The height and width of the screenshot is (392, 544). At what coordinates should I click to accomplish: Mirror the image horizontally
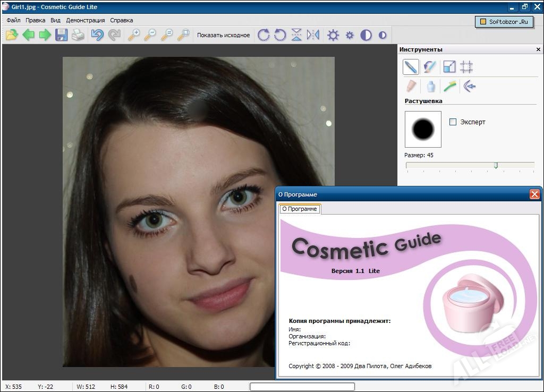click(x=313, y=35)
